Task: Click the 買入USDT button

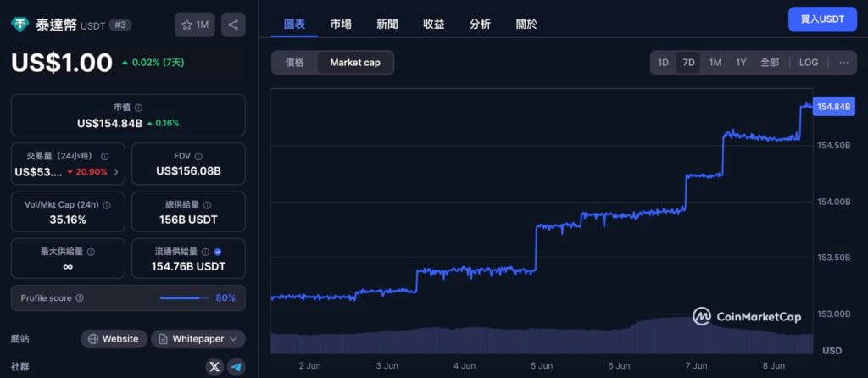Action: (x=822, y=19)
